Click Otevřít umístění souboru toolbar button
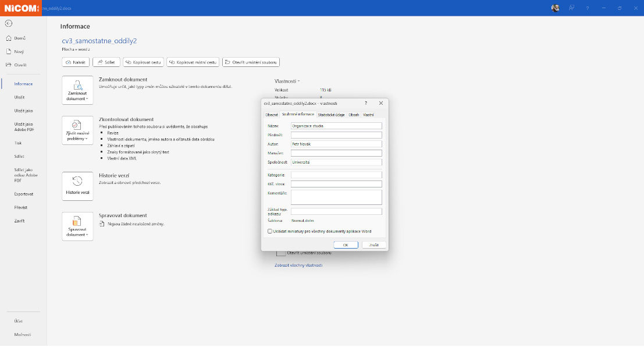 (x=251, y=62)
